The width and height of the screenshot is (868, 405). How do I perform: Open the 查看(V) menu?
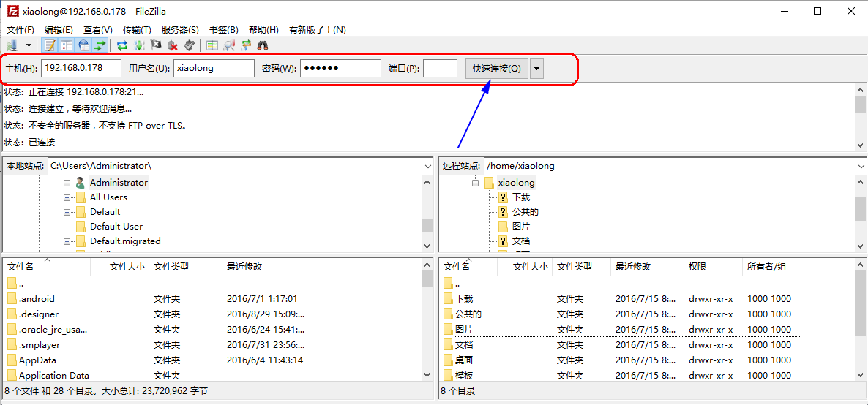tap(98, 29)
